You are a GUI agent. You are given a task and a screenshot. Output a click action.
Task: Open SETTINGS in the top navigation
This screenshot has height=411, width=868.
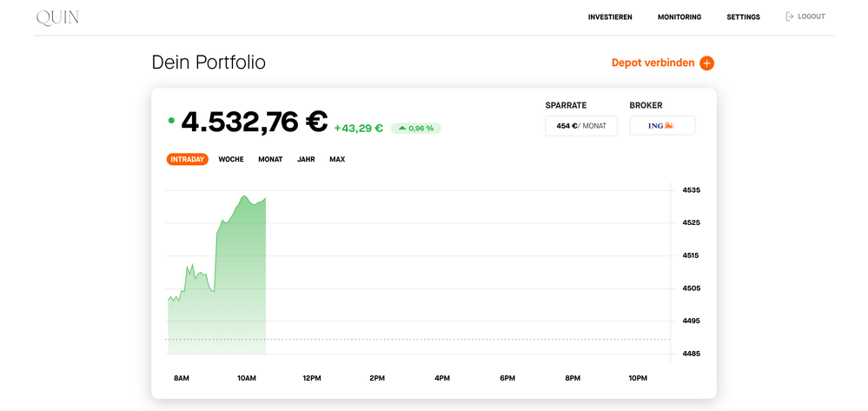coord(743,17)
